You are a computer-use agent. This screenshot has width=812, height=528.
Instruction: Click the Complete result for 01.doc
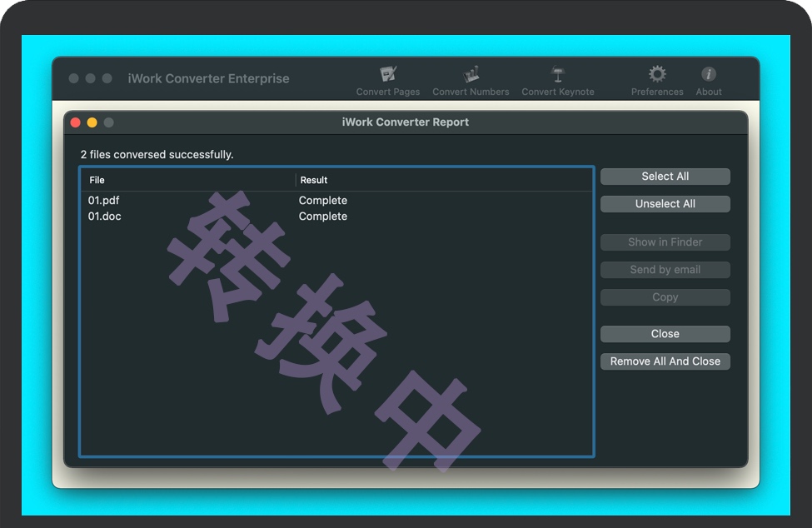pyautogui.click(x=323, y=217)
